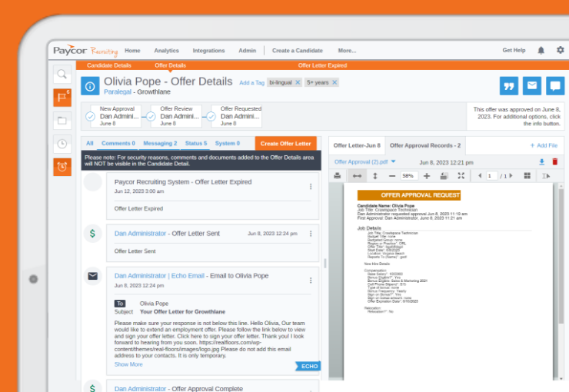Image resolution: width=569 pixels, height=392 pixels.
Task: Fit document to height with vertical arrows
Action: click(375, 176)
